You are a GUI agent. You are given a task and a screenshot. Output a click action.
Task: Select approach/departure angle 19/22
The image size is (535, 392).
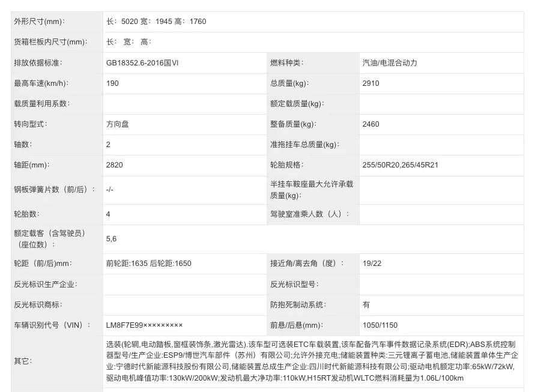(x=372, y=264)
